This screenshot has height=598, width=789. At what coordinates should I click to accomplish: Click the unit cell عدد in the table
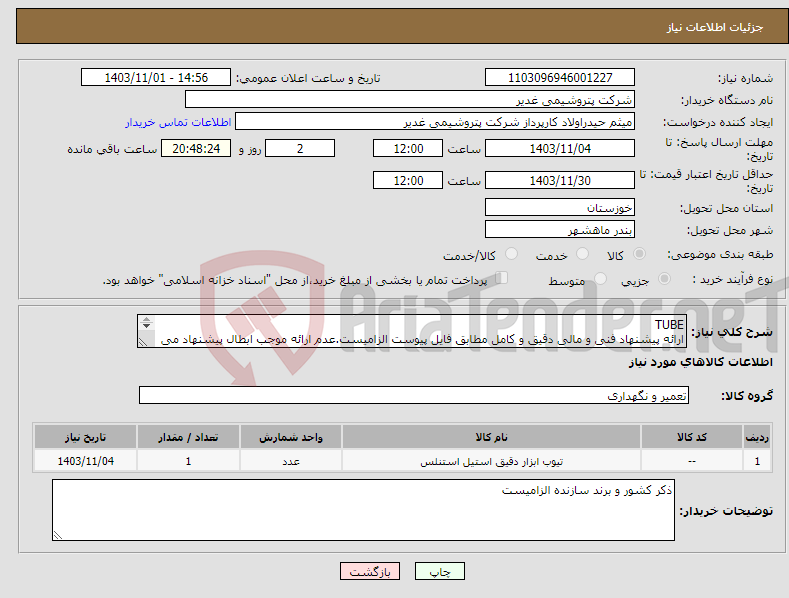pos(291,462)
